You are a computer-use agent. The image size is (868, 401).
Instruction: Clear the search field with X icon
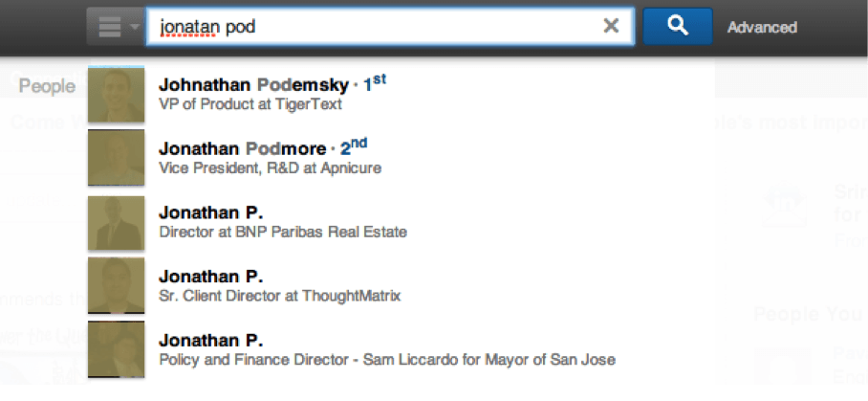[611, 26]
